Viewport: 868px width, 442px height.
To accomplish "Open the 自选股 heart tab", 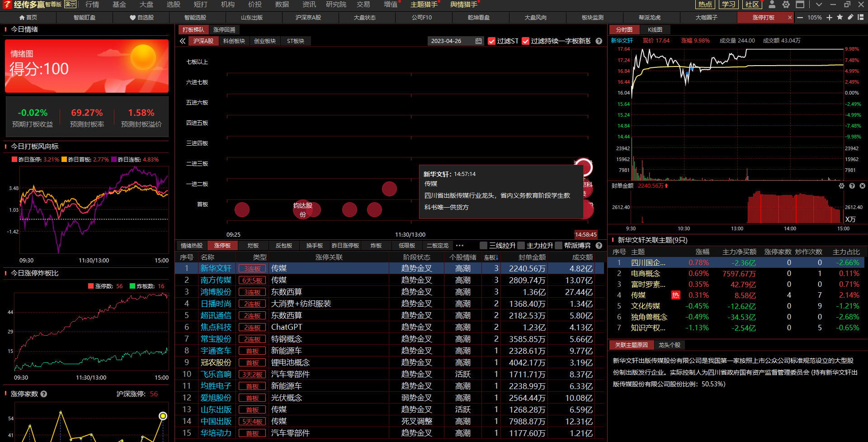I will (x=142, y=18).
